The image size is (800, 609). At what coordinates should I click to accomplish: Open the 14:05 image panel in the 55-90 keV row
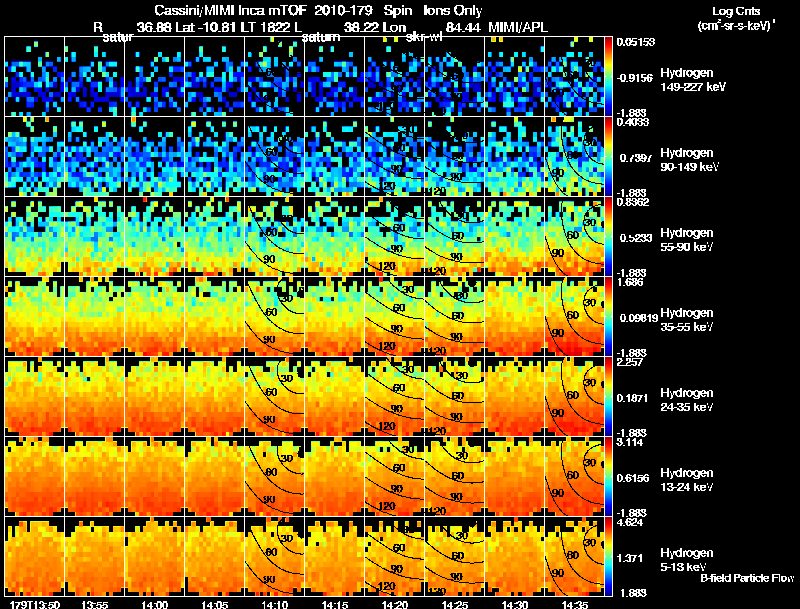point(215,237)
